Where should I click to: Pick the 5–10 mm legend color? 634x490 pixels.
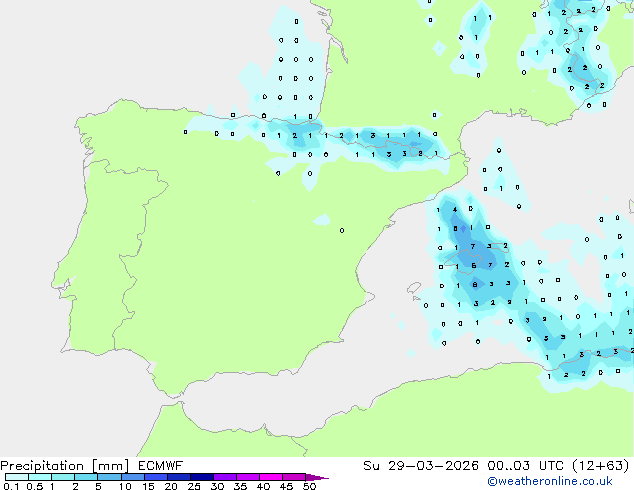pos(109,477)
